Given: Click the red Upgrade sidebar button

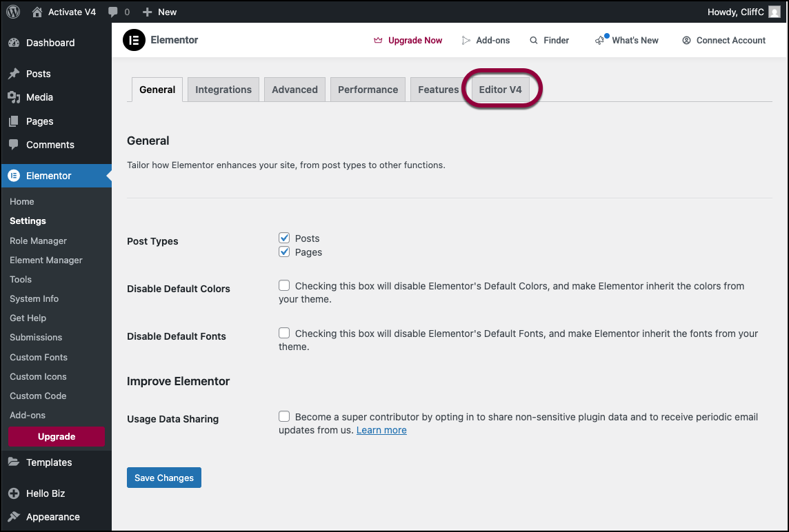Looking at the screenshot, I should click(56, 436).
